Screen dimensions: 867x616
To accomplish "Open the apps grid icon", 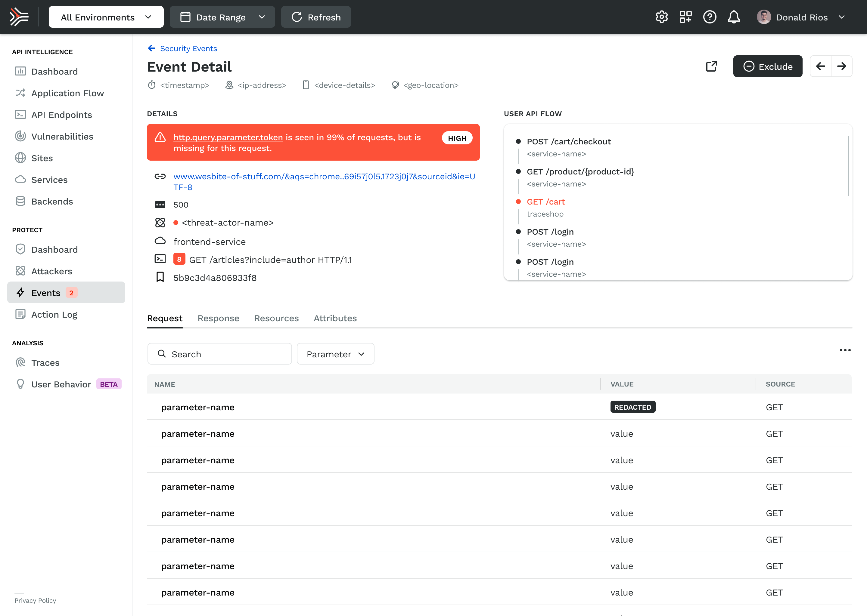I will [x=685, y=17].
